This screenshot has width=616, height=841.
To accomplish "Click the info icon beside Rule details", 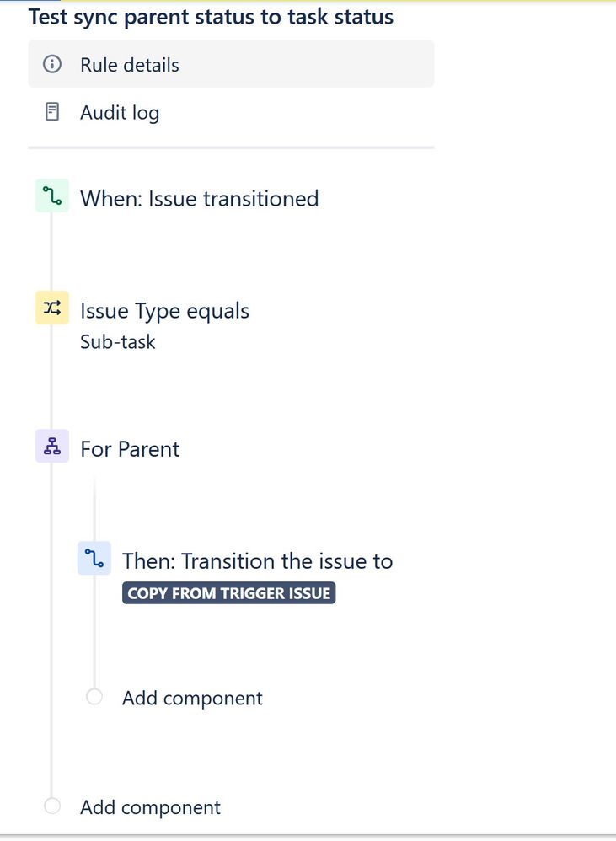I will point(52,63).
